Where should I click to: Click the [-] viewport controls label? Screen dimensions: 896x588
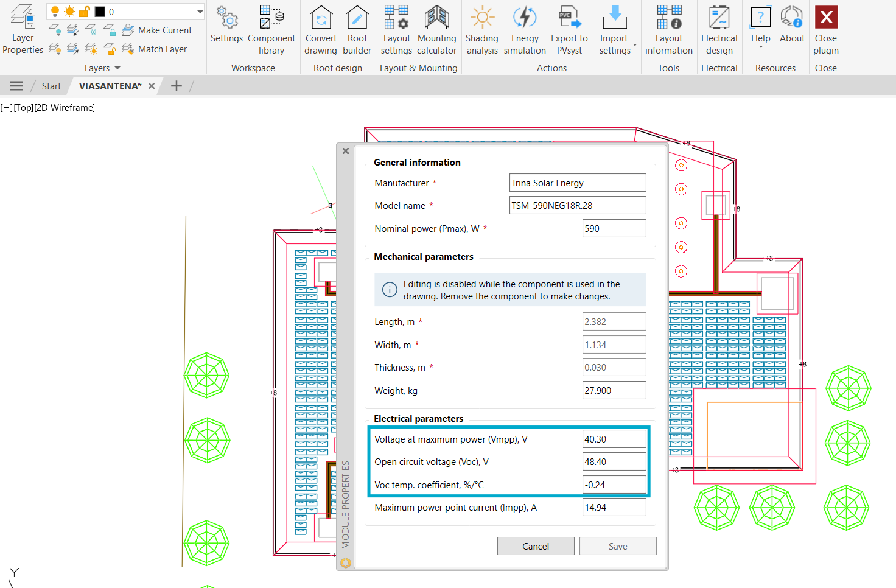tap(7, 108)
